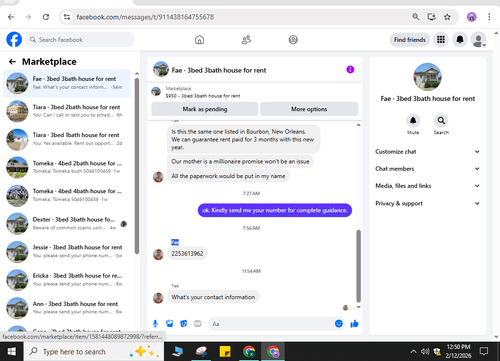Reload the page in the browser

(46, 17)
